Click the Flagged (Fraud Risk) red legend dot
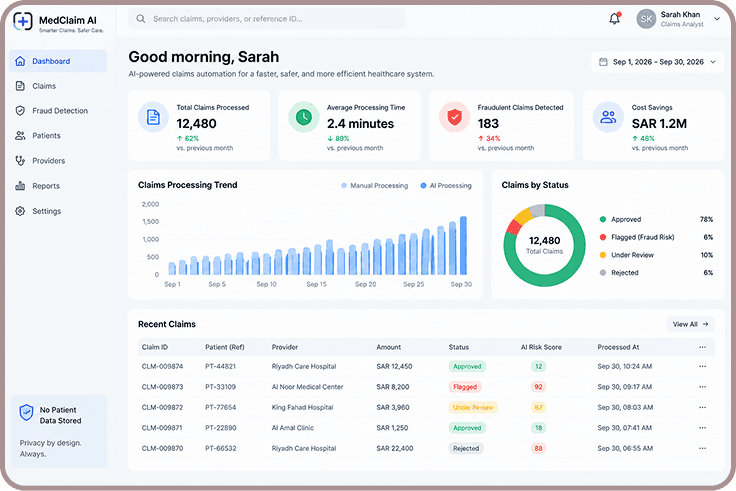The width and height of the screenshot is (736, 491). pos(603,237)
